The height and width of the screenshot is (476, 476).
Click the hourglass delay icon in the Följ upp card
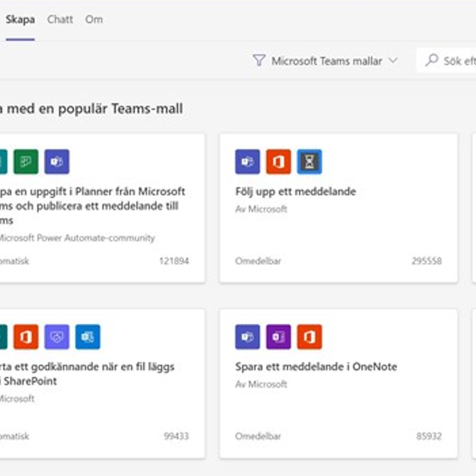(309, 161)
